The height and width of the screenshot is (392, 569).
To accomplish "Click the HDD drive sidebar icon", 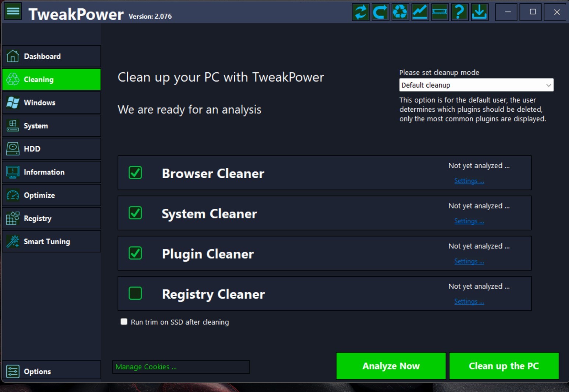I will coord(13,149).
